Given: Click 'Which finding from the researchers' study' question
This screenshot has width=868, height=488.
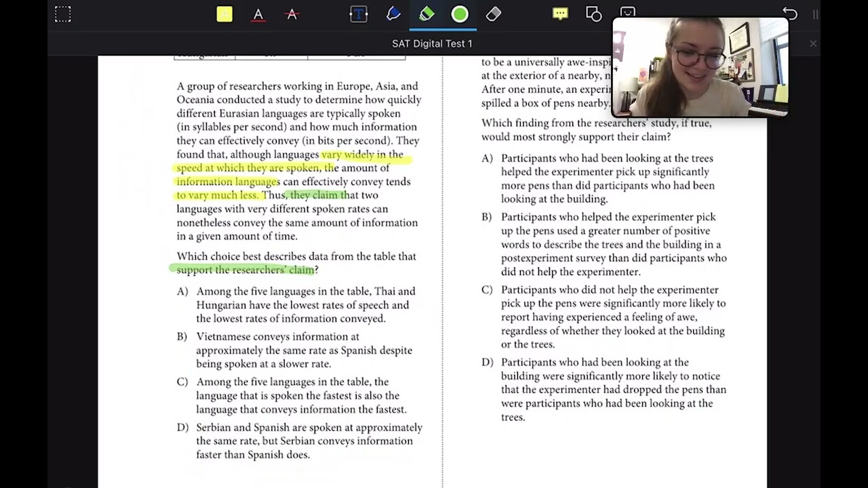Looking at the screenshot, I should (597, 130).
